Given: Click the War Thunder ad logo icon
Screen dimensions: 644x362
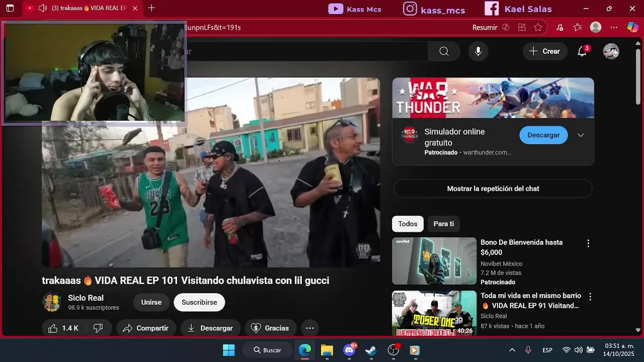Looking at the screenshot, I should click(409, 135).
